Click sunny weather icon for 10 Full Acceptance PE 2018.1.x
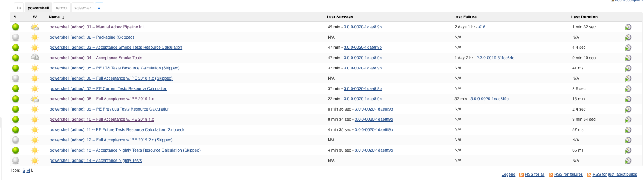This screenshot has width=644, height=180. tap(35, 120)
